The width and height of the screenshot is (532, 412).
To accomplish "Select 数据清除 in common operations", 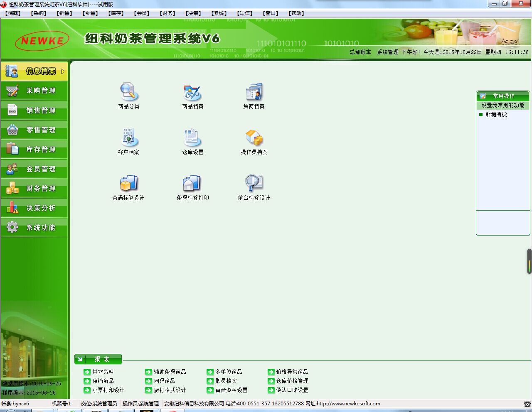I will point(496,115).
